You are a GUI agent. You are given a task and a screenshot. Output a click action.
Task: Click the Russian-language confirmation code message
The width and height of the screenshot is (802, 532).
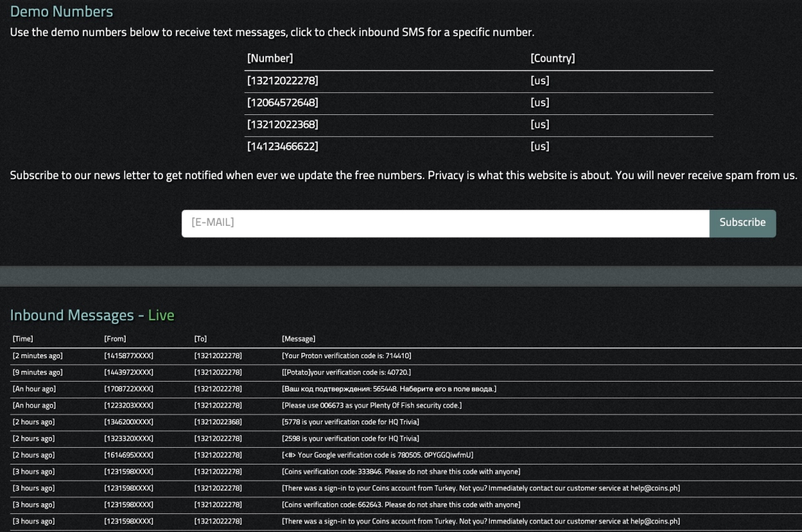[x=389, y=389]
